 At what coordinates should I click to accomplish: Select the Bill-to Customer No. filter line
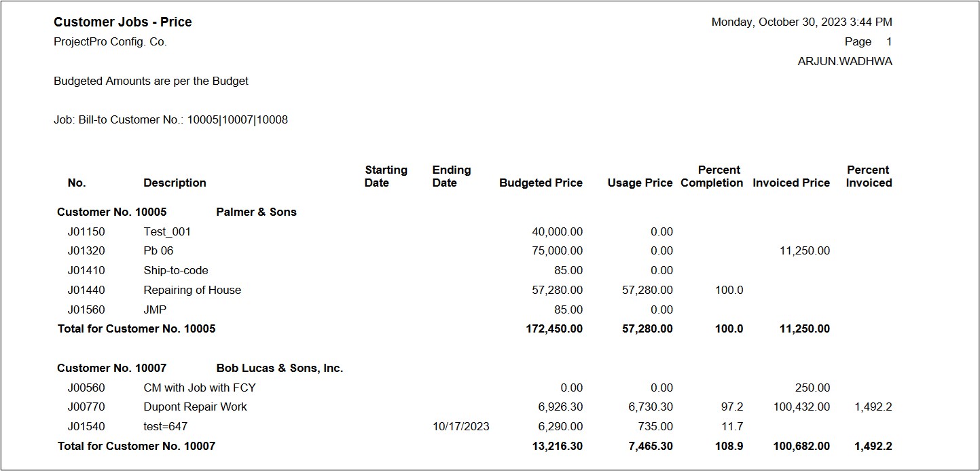pos(170,120)
